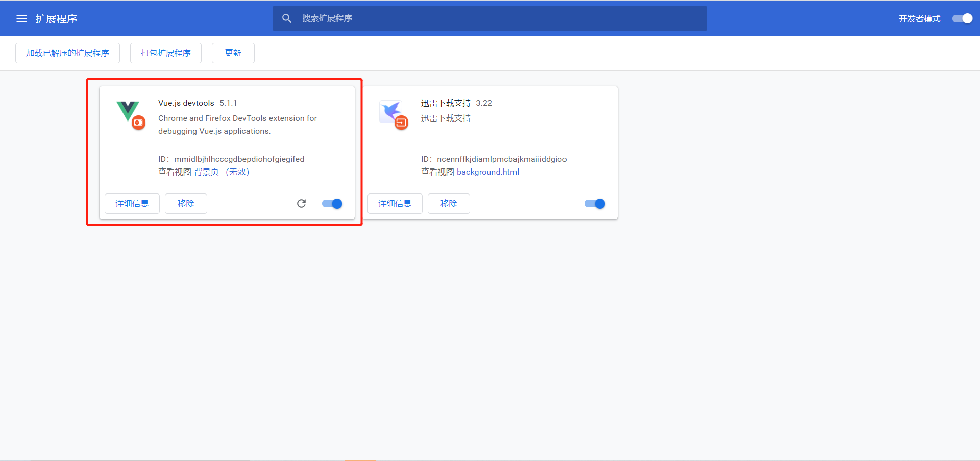Click the 扩展程序 page title
This screenshot has height=461, width=980.
[x=57, y=19]
